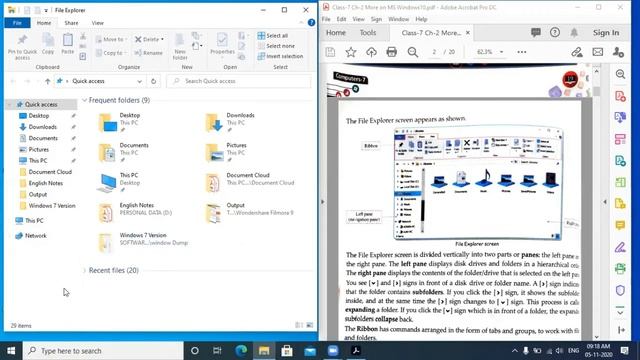Click Invert selection in the ribbon
This screenshot has width=640, height=360.
tap(280, 56)
